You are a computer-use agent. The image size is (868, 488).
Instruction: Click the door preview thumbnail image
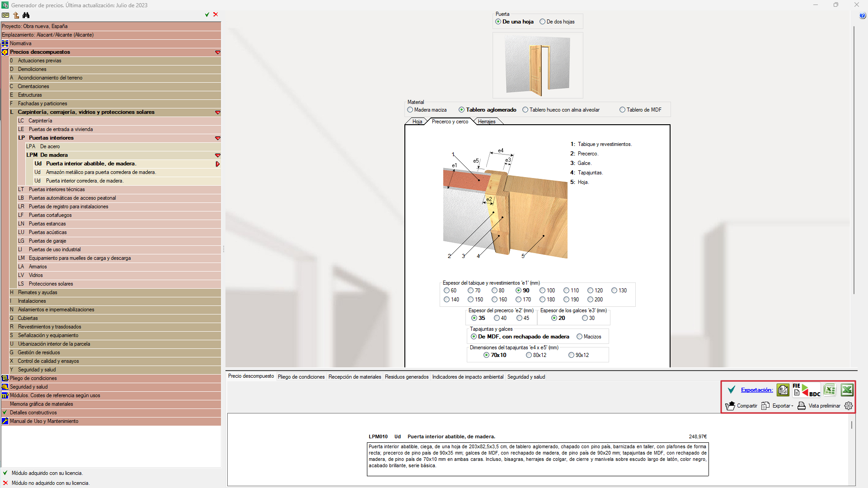(x=537, y=65)
